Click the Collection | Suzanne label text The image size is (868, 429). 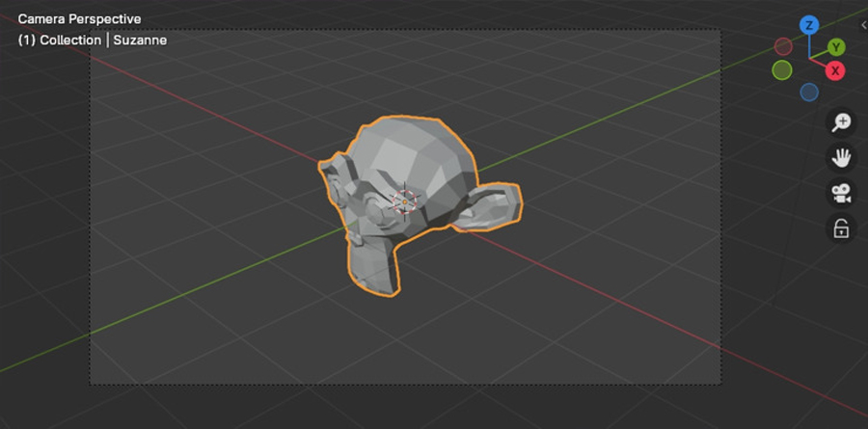[x=93, y=40]
